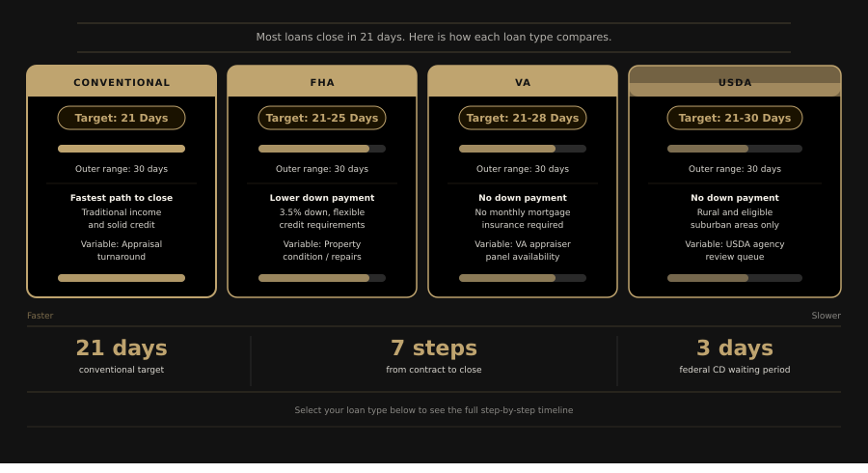868x473 pixels.
Task: Click the '21 days' conventional target stat
Action: 122,348
